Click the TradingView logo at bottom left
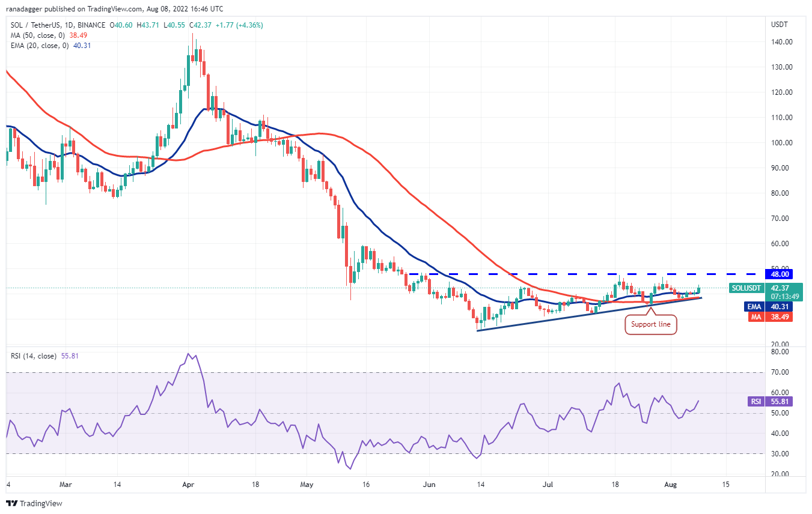 34,503
